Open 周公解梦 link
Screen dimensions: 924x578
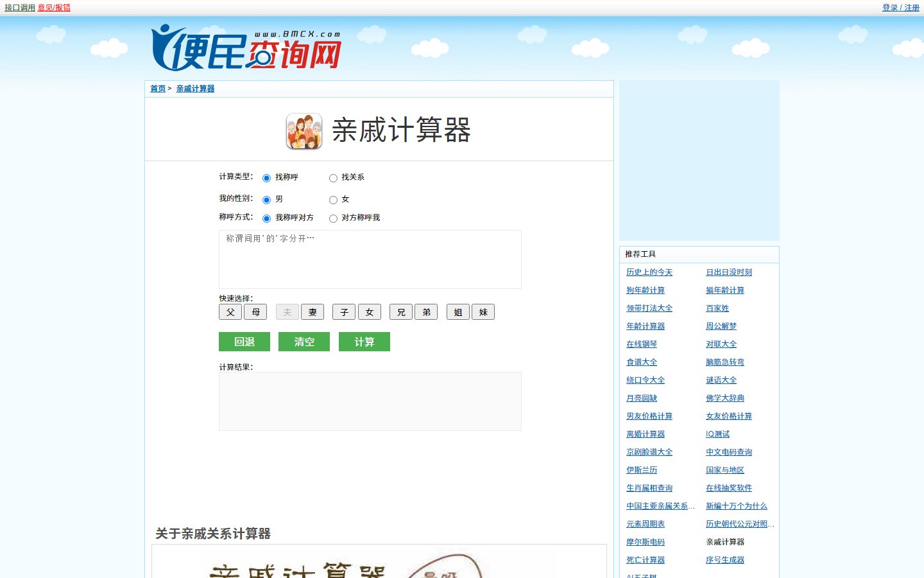pos(721,326)
